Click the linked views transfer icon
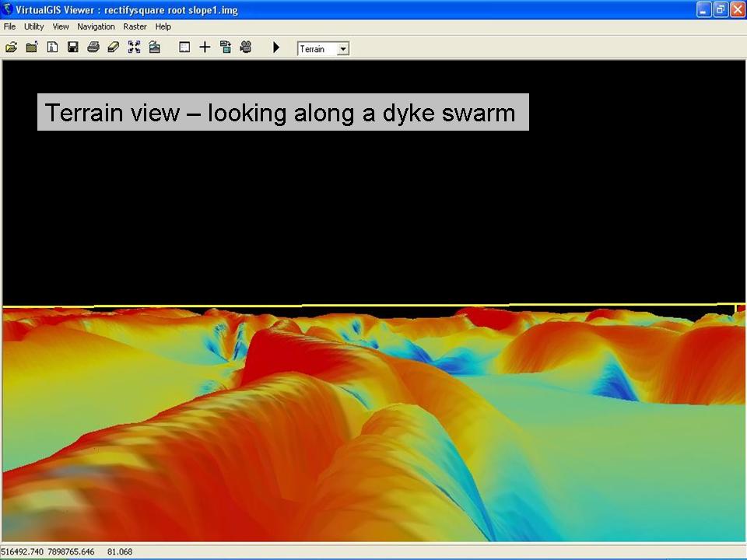 (x=226, y=47)
